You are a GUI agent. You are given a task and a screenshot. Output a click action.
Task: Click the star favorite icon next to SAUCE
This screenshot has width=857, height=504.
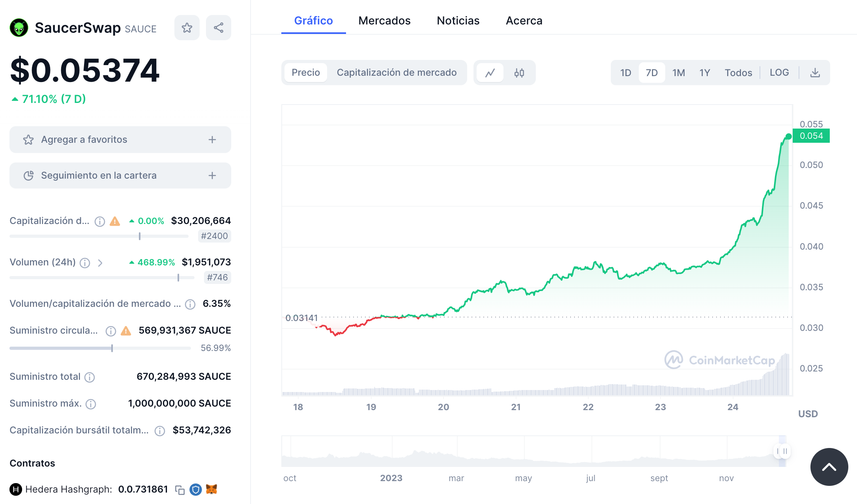click(x=187, y=28)
